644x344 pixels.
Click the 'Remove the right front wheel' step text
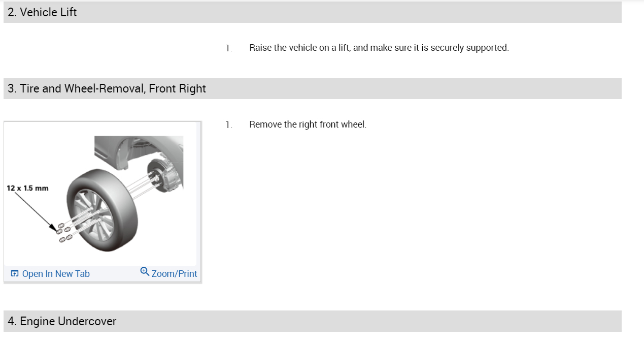(x=308, y=124)
